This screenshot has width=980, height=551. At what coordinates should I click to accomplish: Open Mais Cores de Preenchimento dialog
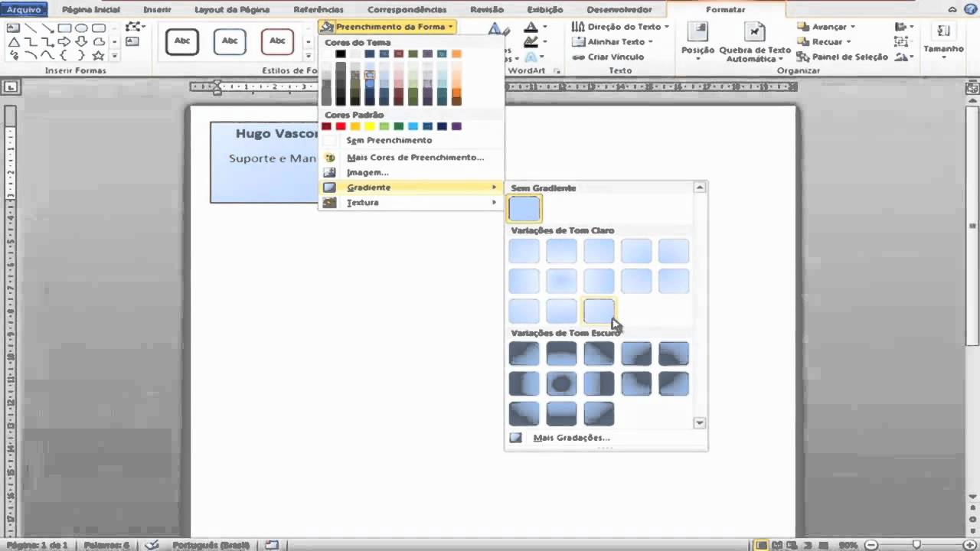click(x=411, y=157)
